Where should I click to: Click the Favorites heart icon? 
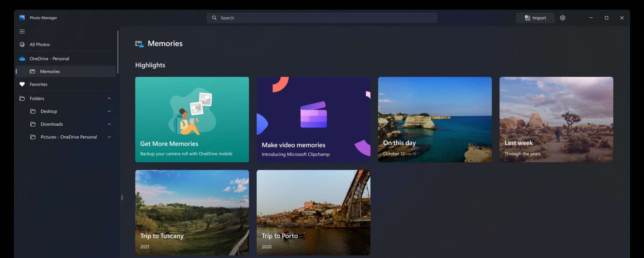pos(22,84)
